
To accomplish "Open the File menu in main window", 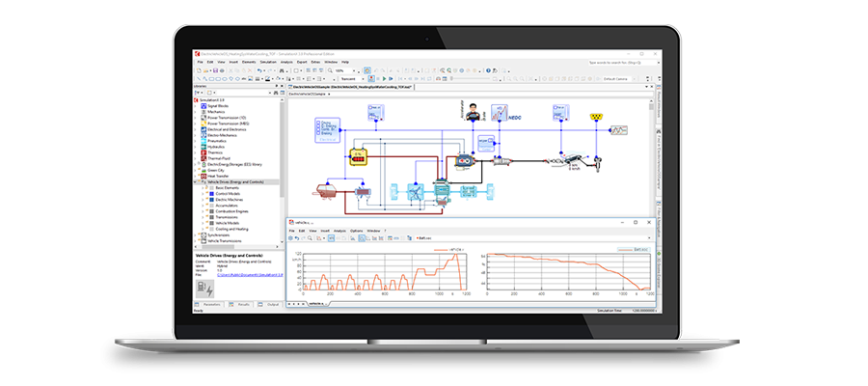I will [201, 62].
